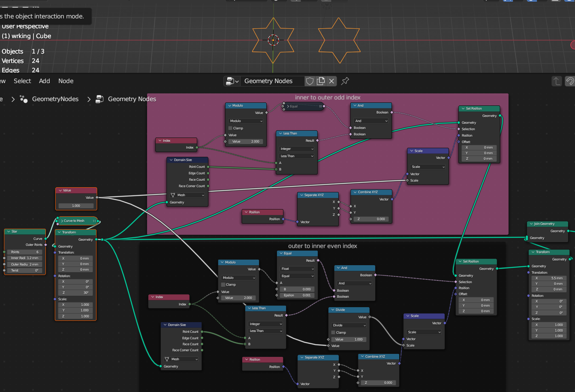Toggle fake user shield for Geometry Nodes
575x392 pixels.
(310, 81)
